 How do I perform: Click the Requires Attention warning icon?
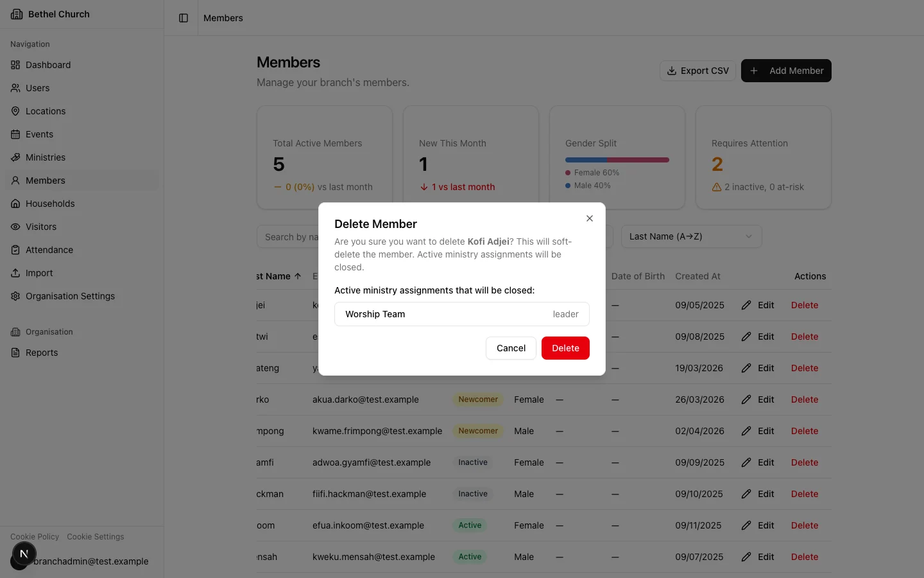717,187
